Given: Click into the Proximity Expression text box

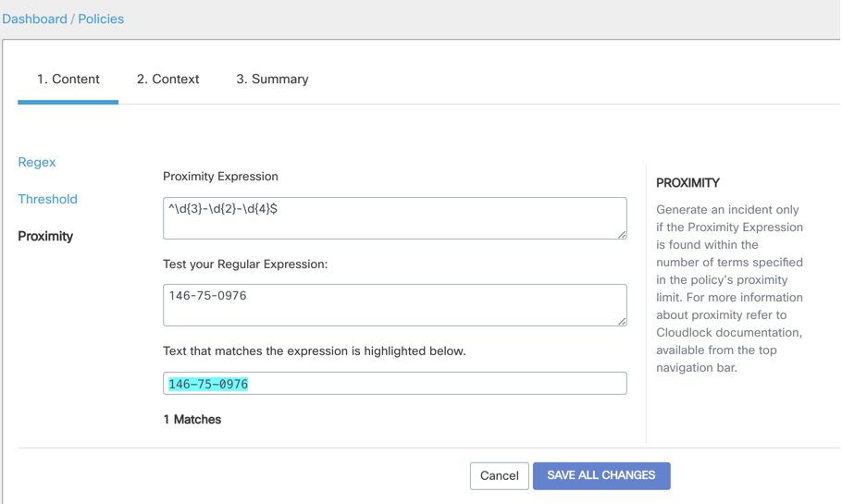Looking at the screenshot, I should point(394,218).
